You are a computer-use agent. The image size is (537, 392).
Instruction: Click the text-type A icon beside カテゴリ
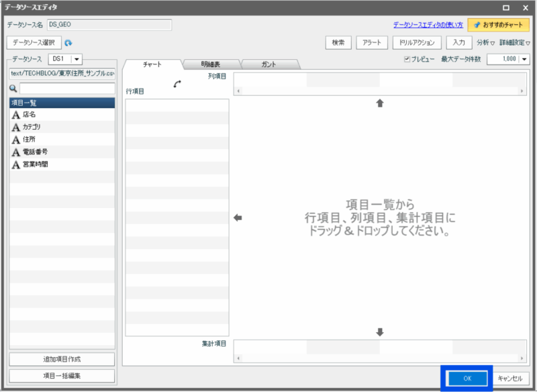pos(15,126)
